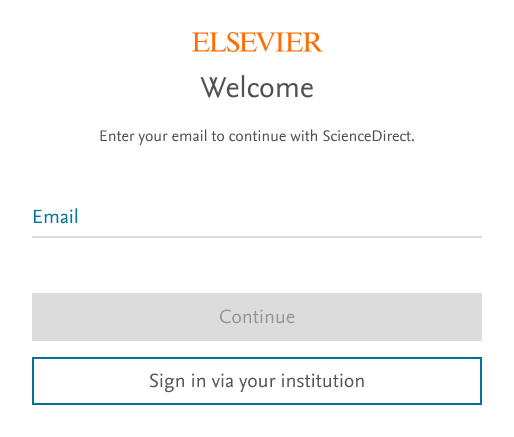
Task: Click the disabled Continue button
Action: tap(257, 317)
